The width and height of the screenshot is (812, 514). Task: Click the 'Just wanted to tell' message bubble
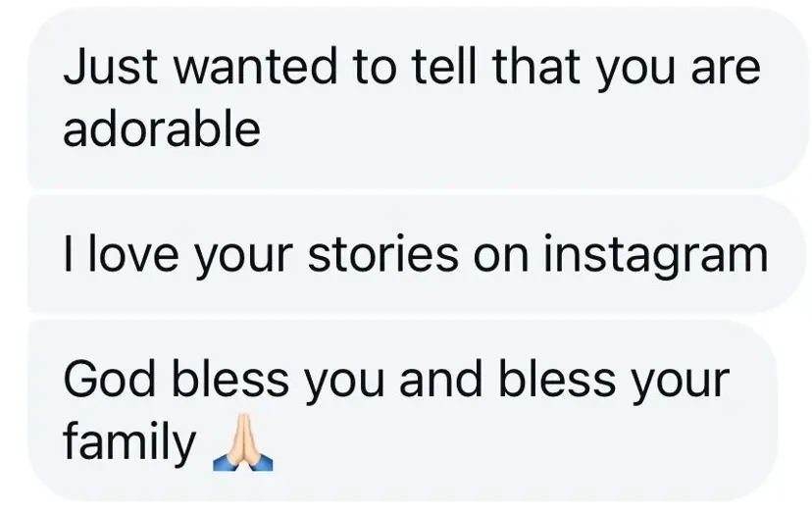coord(412,100)
